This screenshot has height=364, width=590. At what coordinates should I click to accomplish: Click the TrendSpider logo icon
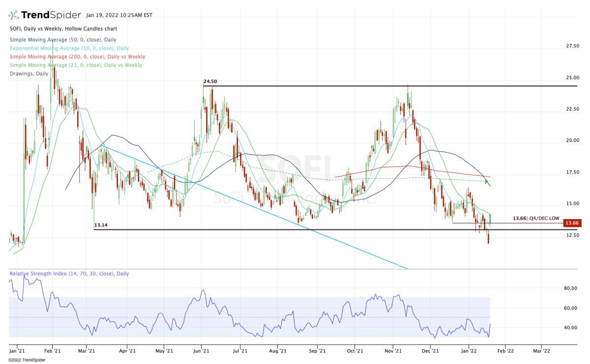pyautogui.click(x=15, y=14)
